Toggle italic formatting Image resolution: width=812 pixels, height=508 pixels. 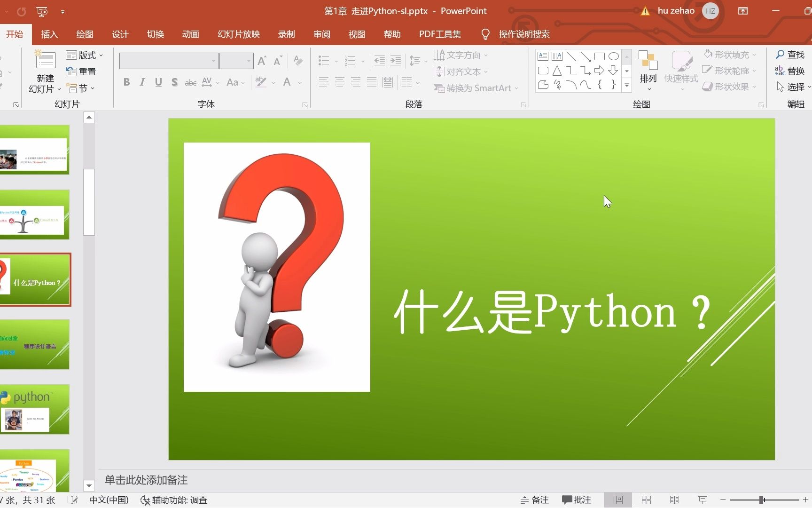142,82
